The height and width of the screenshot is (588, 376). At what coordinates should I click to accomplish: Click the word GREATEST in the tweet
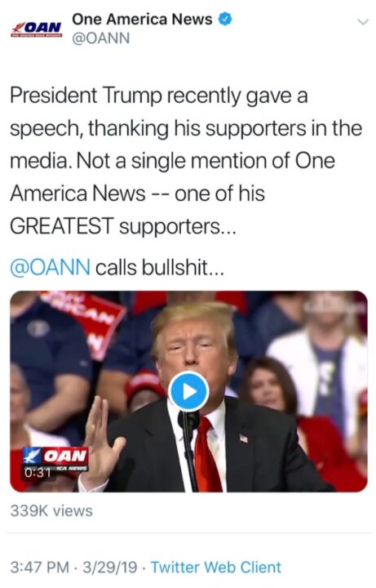coord(62,226)
